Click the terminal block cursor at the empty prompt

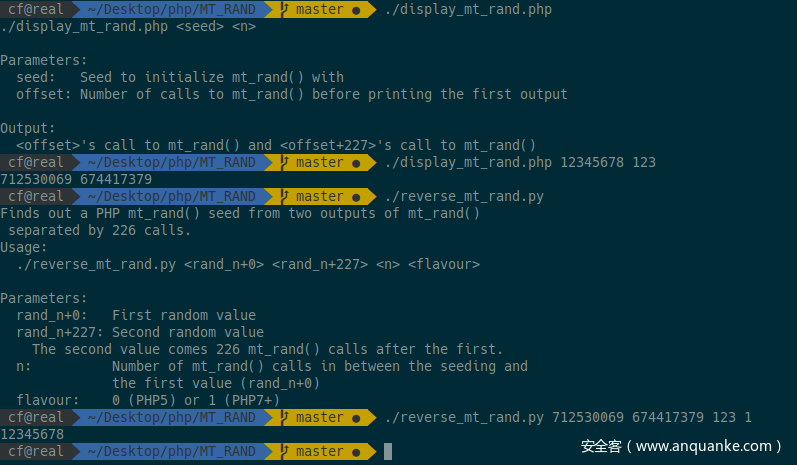(x=388, y=451)
